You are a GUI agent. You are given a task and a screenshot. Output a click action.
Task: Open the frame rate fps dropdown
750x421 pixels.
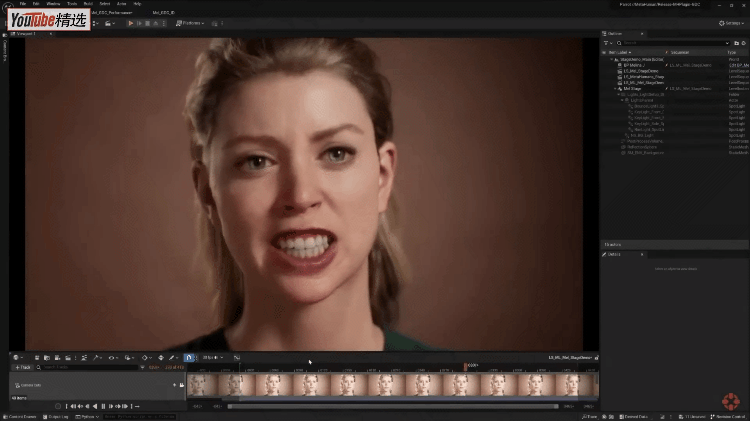pos(212,358)
